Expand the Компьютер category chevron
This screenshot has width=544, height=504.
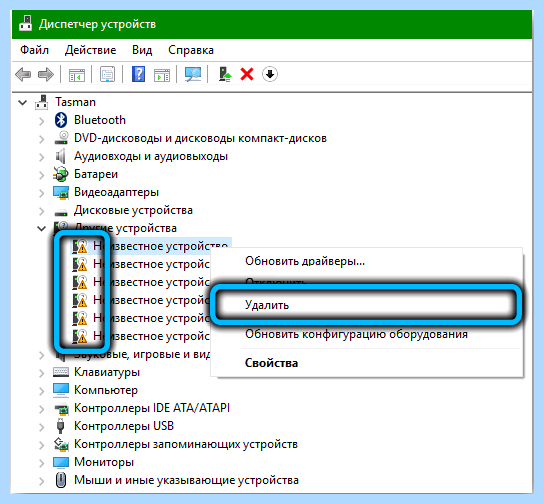click(x=42, y=391)
